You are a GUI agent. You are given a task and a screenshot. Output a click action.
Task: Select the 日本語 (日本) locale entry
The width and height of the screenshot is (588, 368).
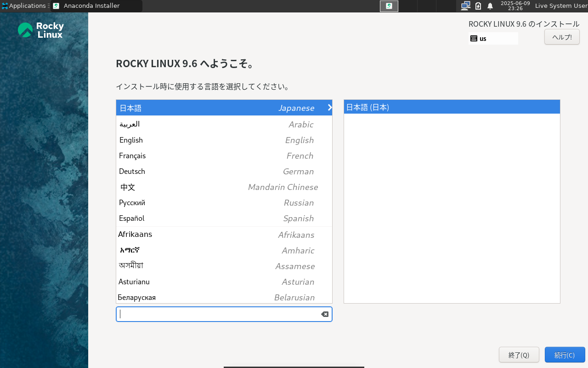pyautogui.click(x=452, y=107)
